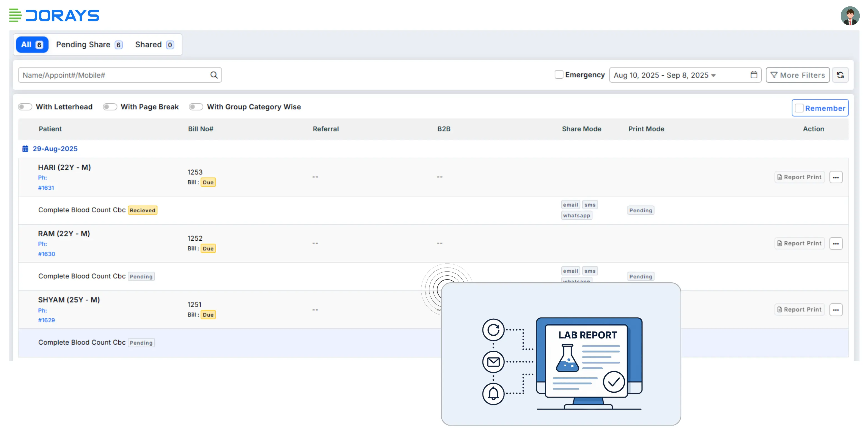Click Report Print for HARI
Viewport: 868px width, 434px height.
799,177
